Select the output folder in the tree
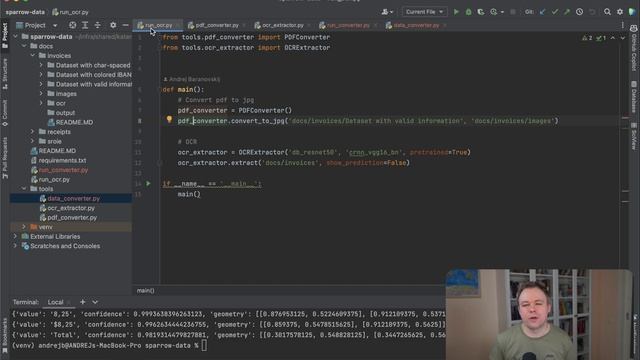640x360 pixels. pyautogui.click(x=65, y=113)
